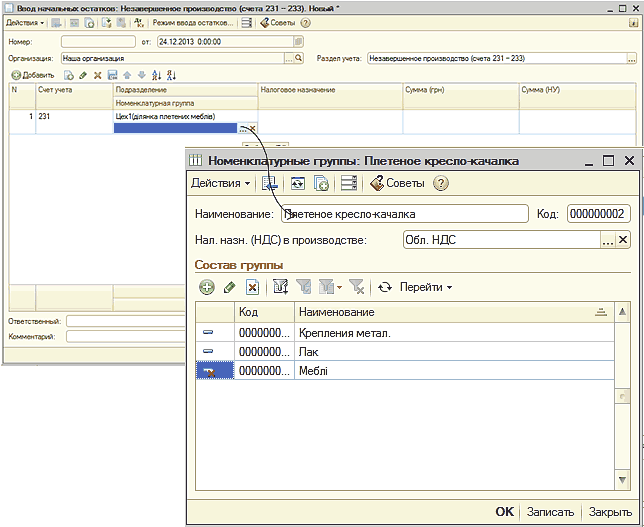Click the sort descending icon in main toolbar

pyautogui.click(x=171, y=75)
